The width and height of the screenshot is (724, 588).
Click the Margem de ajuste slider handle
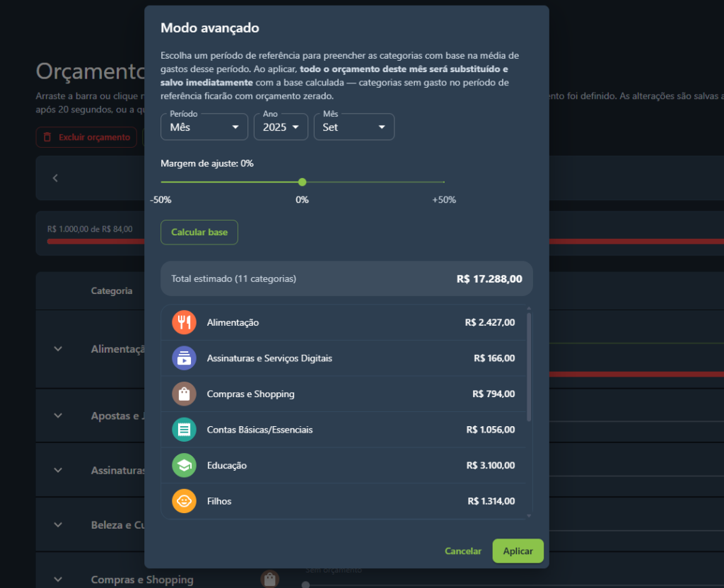pyautogui.click(x=303, y=182)
